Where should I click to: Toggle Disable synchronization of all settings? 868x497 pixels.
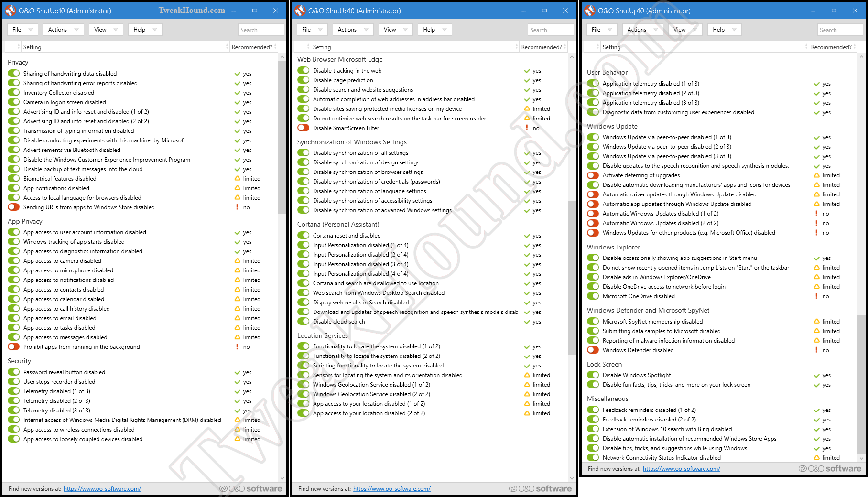click(304, 152)
